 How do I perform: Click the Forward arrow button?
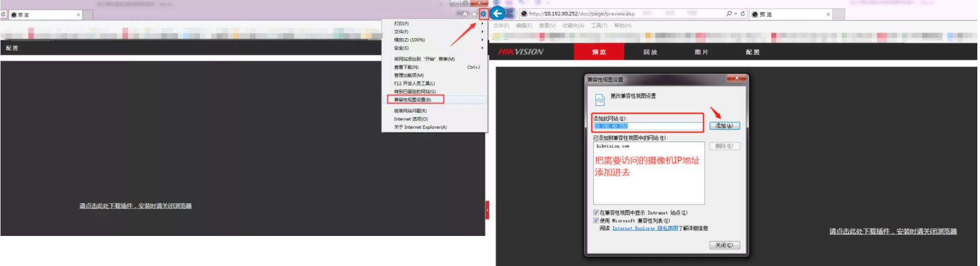(511, 13)
